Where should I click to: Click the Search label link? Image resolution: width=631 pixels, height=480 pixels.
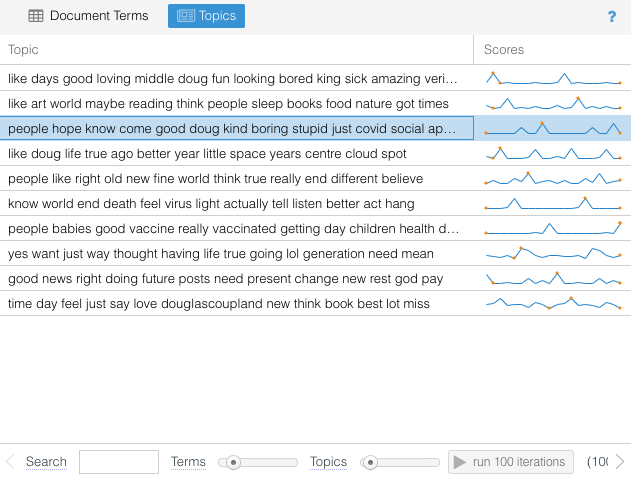click(46, 462)
